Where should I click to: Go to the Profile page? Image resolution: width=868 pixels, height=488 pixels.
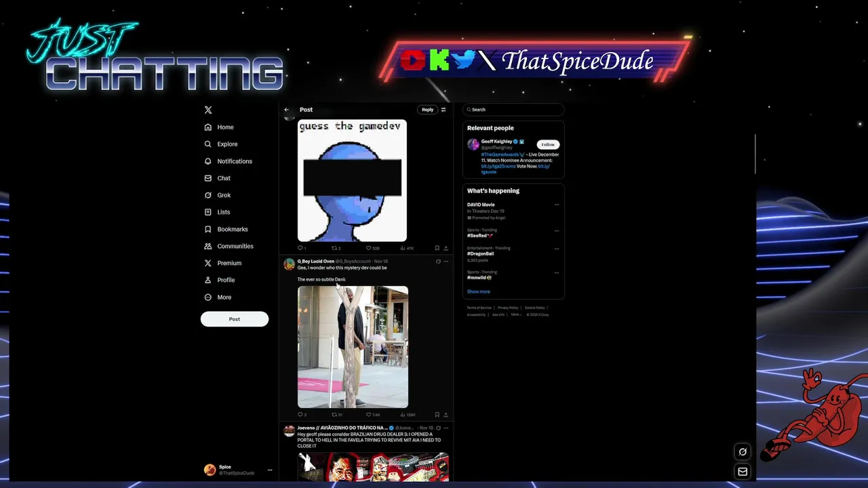tap(220, 280)
